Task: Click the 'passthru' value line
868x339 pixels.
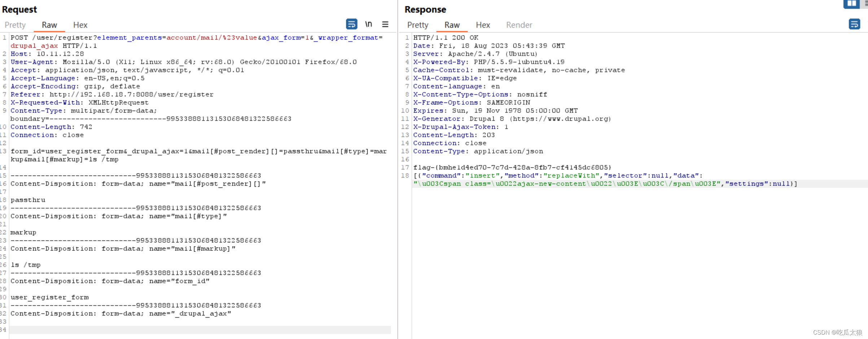Action: (x=28, y=200)
